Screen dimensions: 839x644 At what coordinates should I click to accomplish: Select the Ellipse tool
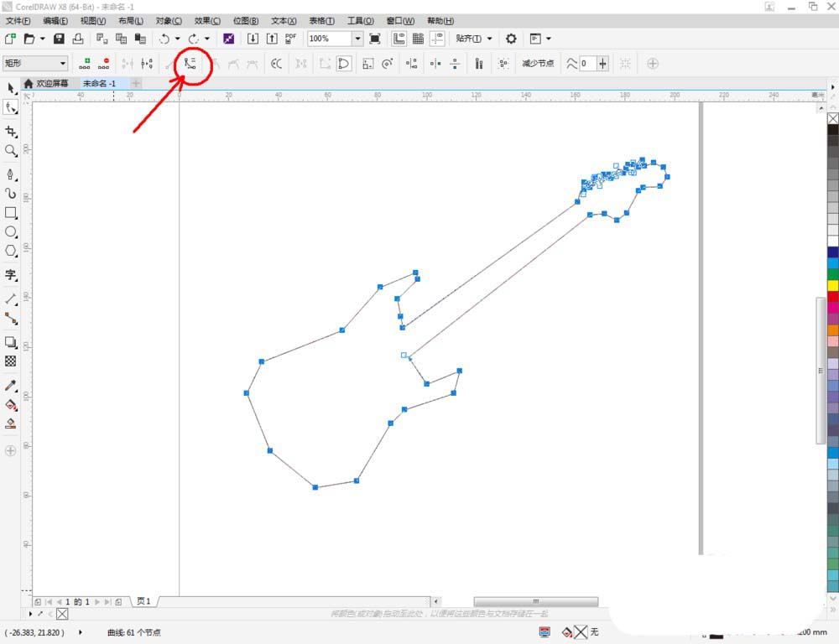coord(11,231)
